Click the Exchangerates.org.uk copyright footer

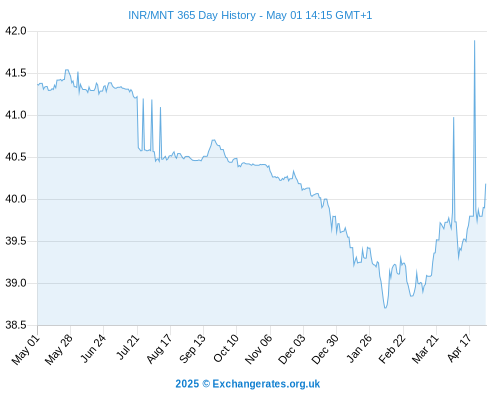click(248, 384)
